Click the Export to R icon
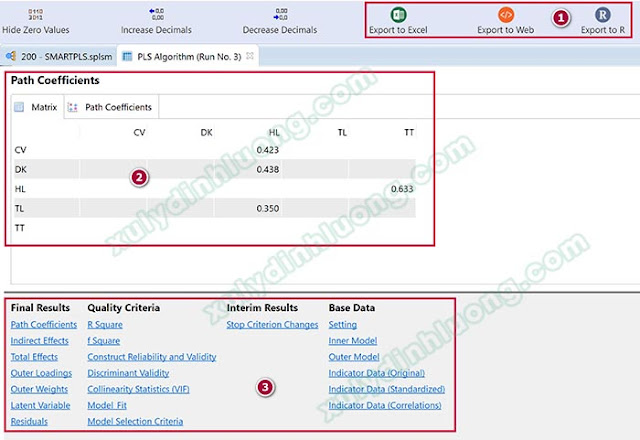This screenshot has height=440, width=640. click(602, 15)
